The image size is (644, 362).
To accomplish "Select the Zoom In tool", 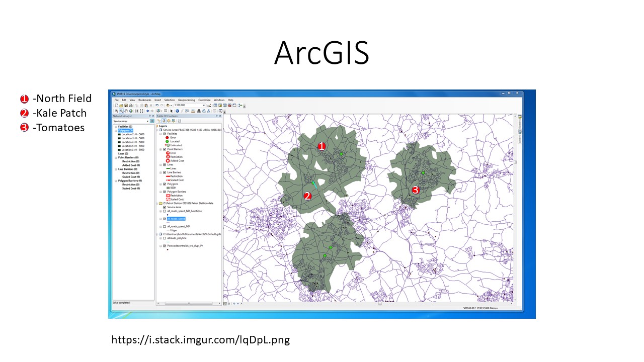I will [116, 111].
